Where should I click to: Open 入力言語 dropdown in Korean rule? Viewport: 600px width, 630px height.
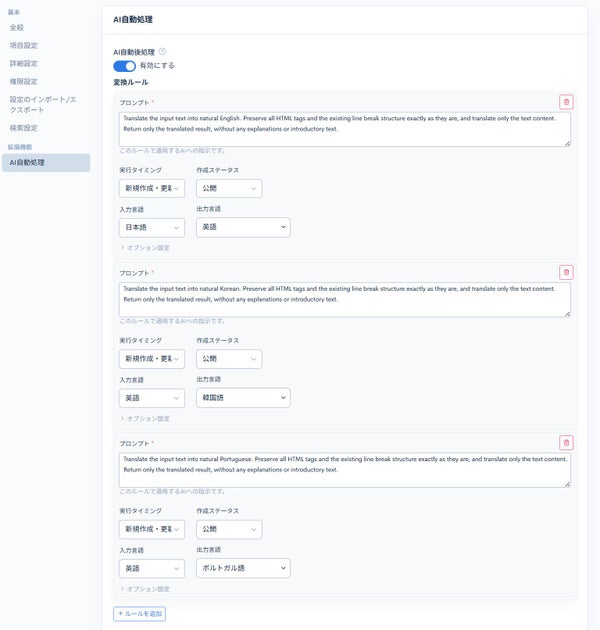pos(152,398)
